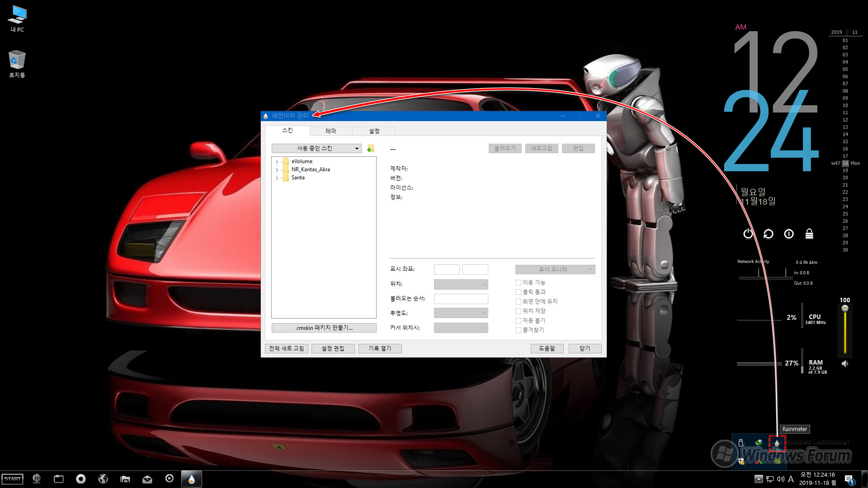Click the NVIDIA tray icon

click(x=777, y=461)
